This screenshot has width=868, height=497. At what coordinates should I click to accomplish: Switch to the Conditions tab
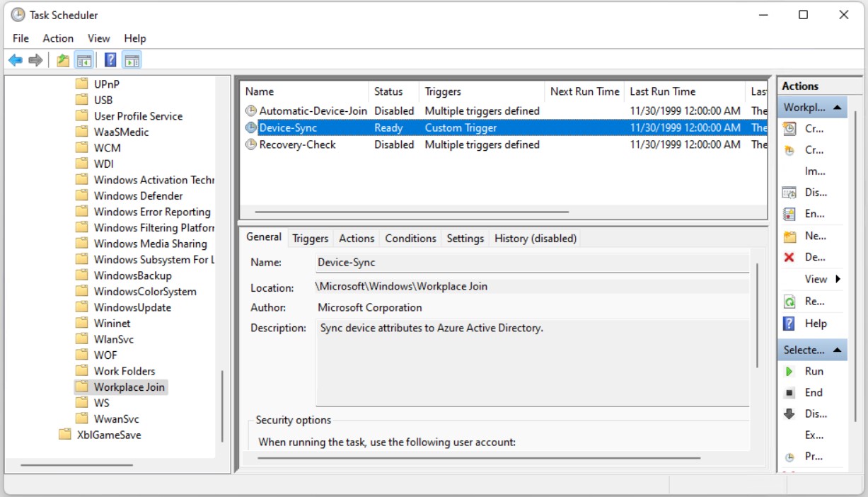410,239
